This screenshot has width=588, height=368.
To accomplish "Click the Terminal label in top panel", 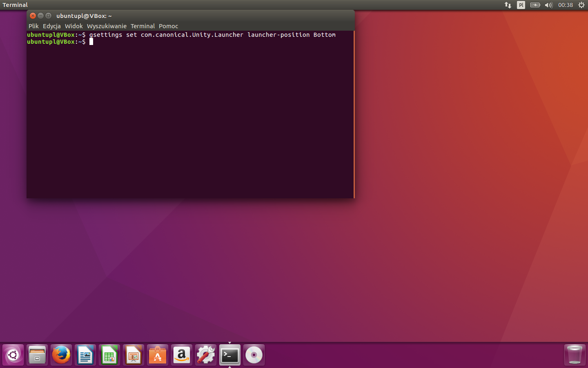I will click(x=15, y=5).
